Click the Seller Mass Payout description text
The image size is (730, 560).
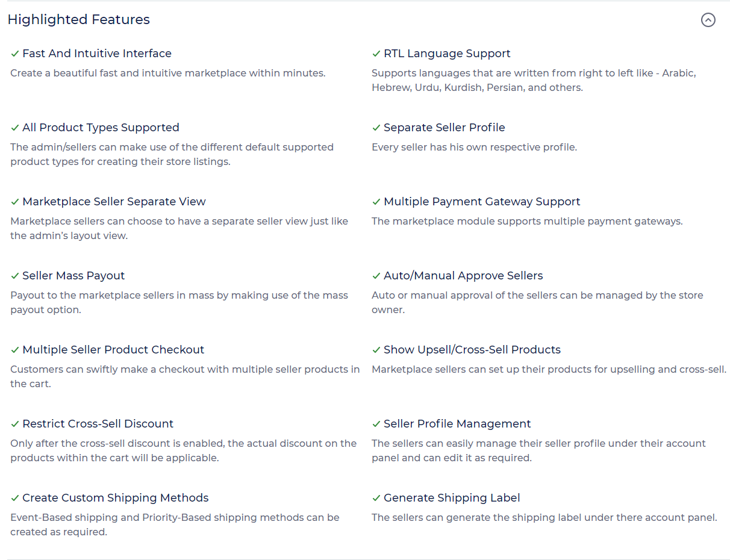pyautogui.click(x=179, y=302)
